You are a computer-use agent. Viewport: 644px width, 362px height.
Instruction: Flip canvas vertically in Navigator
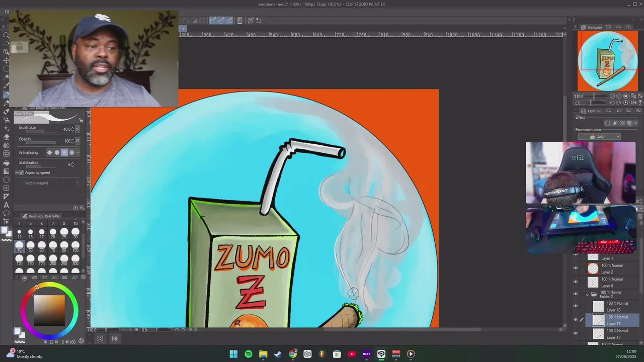(x=640, y=103)
